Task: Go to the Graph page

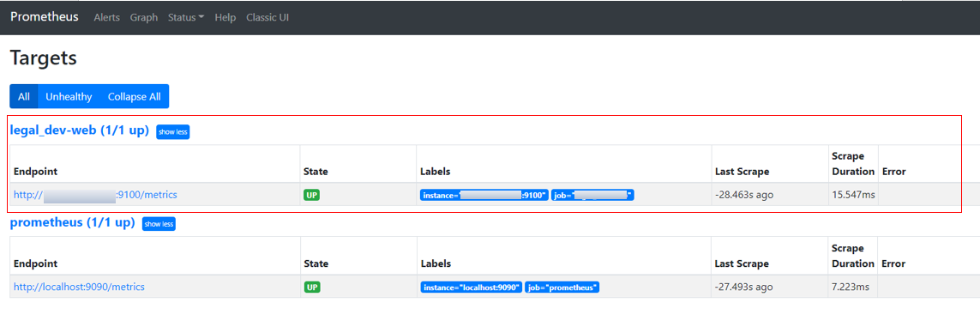Action: (144, 17)
